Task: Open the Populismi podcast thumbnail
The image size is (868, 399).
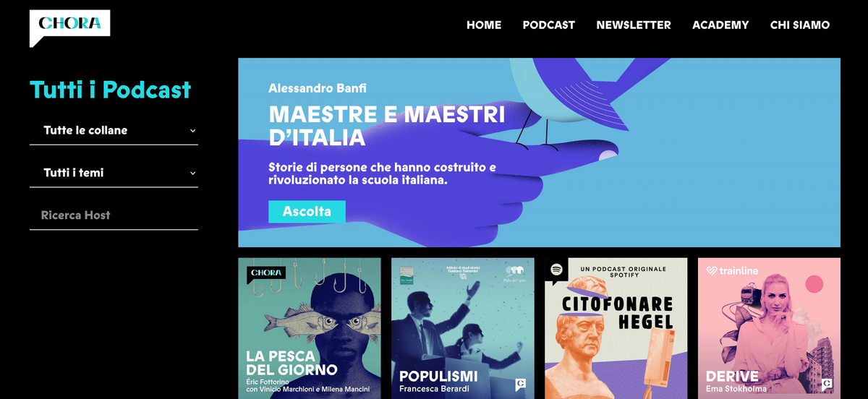Action: click(x=463, y=328)
